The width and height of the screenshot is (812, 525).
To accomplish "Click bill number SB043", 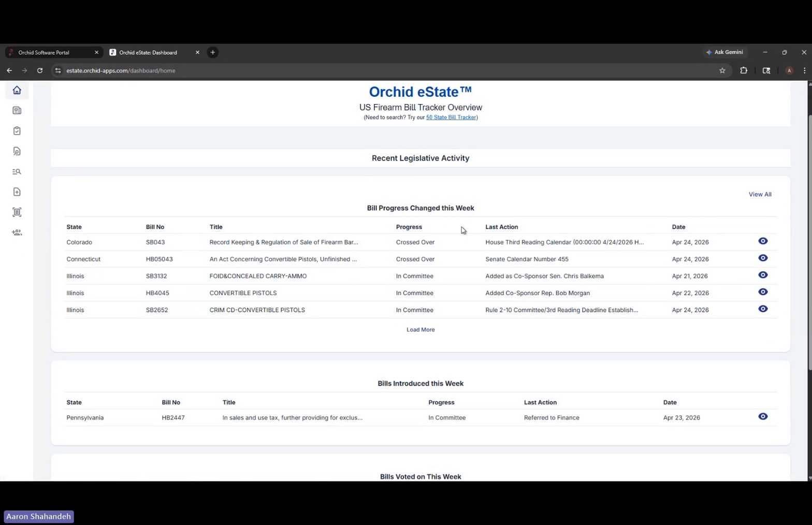I will pos(155,242).
